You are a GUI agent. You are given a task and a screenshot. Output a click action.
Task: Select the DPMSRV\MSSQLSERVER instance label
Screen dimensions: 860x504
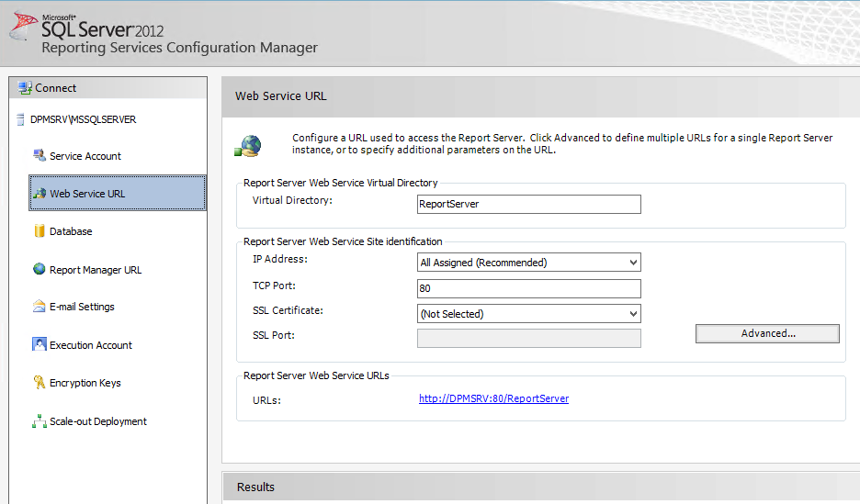coord(84,119)
